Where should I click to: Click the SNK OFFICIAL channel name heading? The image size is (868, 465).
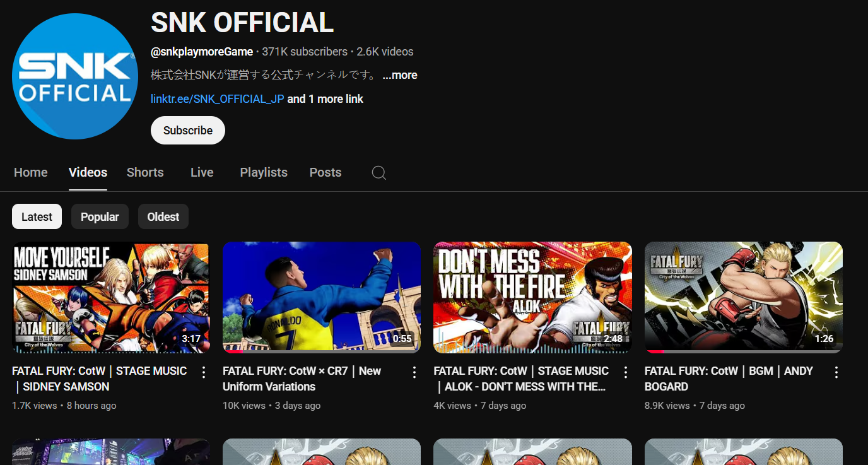pos(242,23)
